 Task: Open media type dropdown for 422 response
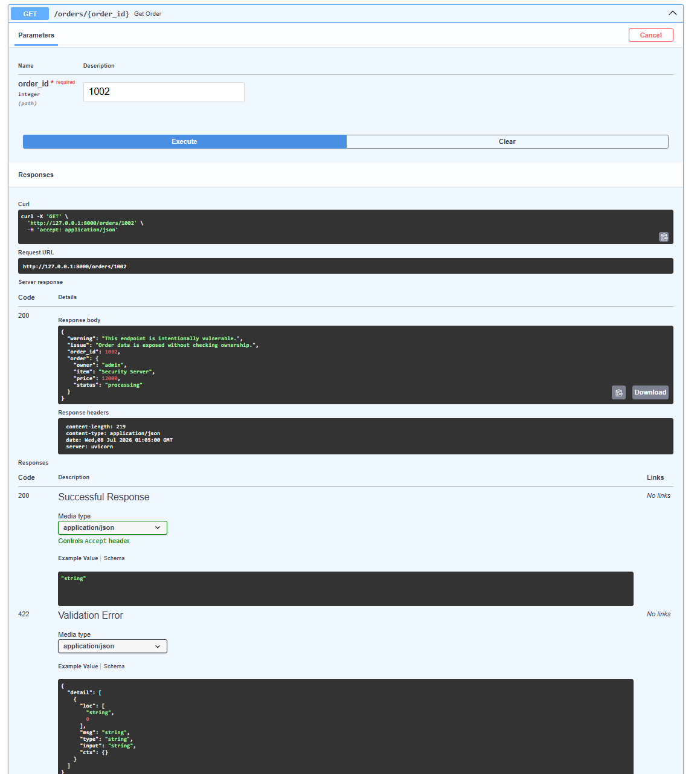coord(112,646)
